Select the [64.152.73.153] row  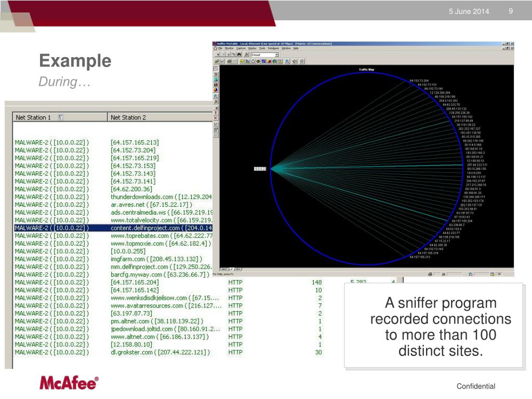coord(113,166)
